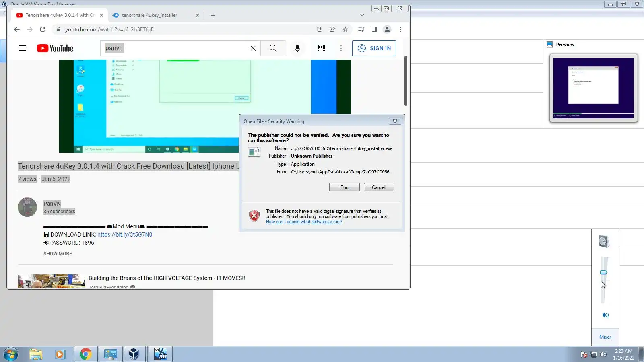Viewport: 644px width, 362px height.
Task: Select the video title text starting Tenorshare 4uKey 3.0.1.4
Action: tap(128, 166)
